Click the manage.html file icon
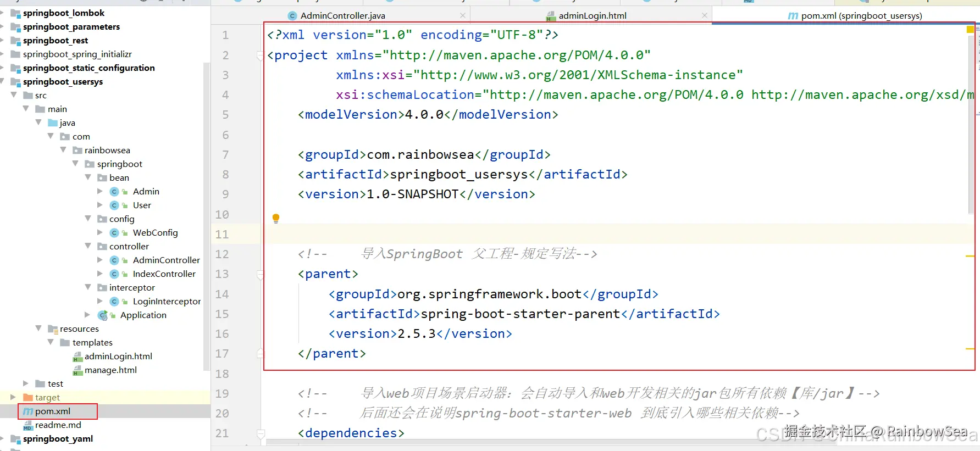Image resolution: width=980 pixels, height=451 pixels. click(77, 370)
